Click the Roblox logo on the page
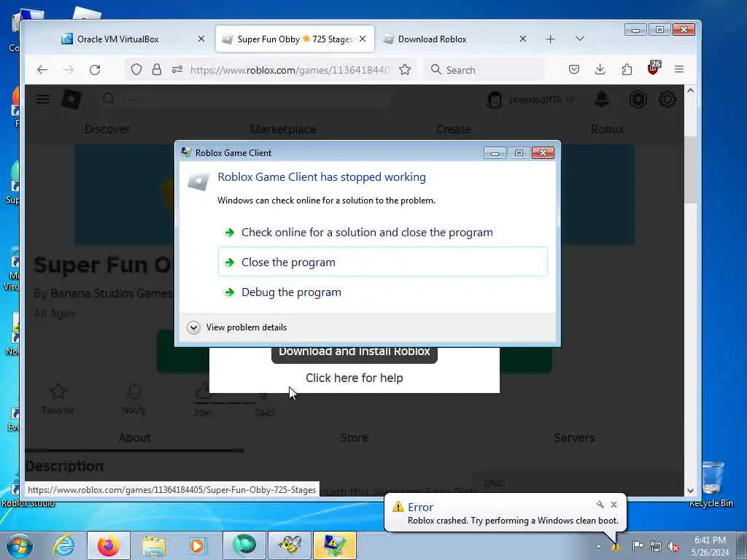Screen dimensions: 747x560 [x=71, y=99]
